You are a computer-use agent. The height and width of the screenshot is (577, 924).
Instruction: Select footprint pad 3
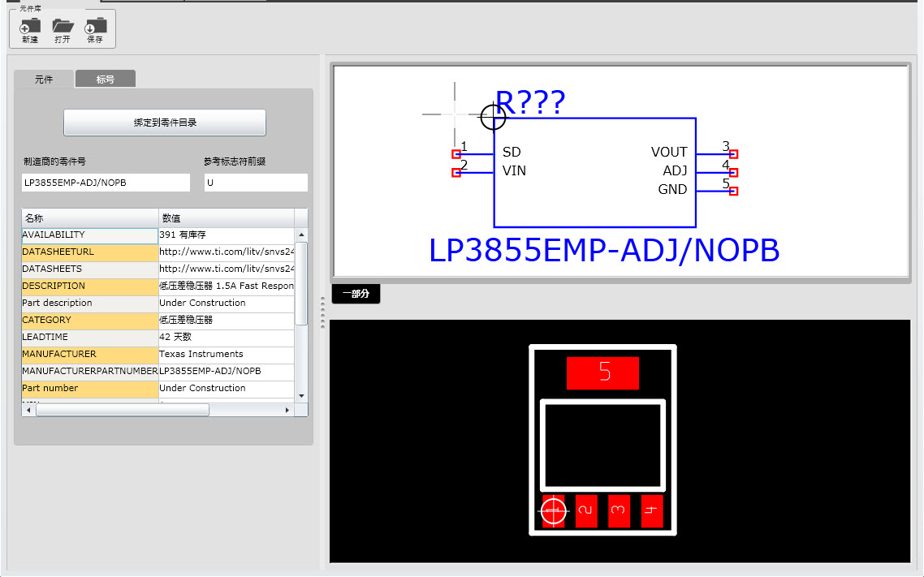619,510
